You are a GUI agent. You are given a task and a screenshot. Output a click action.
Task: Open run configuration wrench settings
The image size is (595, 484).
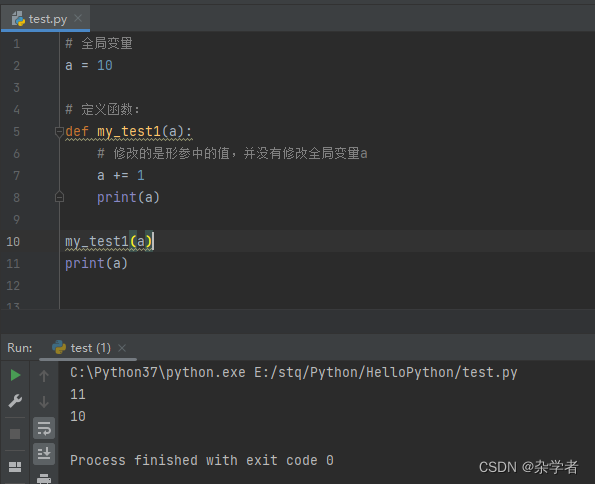(x=15, y=401)
